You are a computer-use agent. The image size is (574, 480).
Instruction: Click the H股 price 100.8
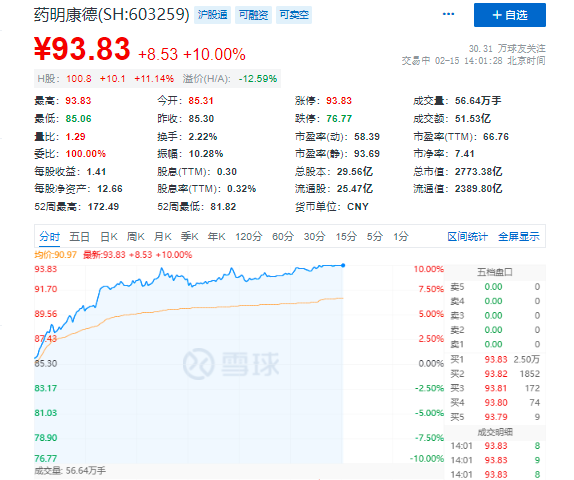79,79
